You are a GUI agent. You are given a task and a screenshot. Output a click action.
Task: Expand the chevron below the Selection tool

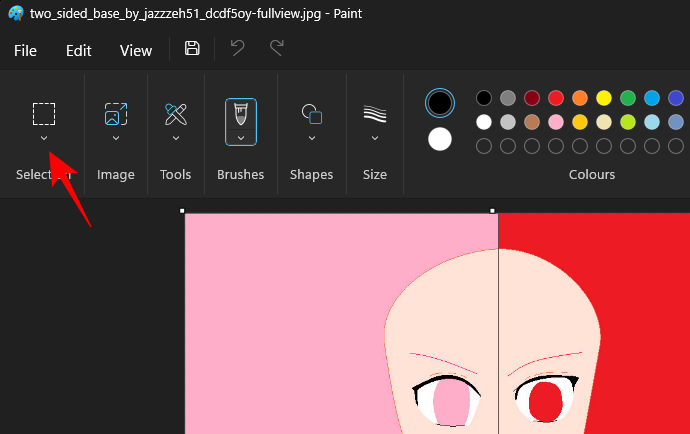click(x=44, y=138)
